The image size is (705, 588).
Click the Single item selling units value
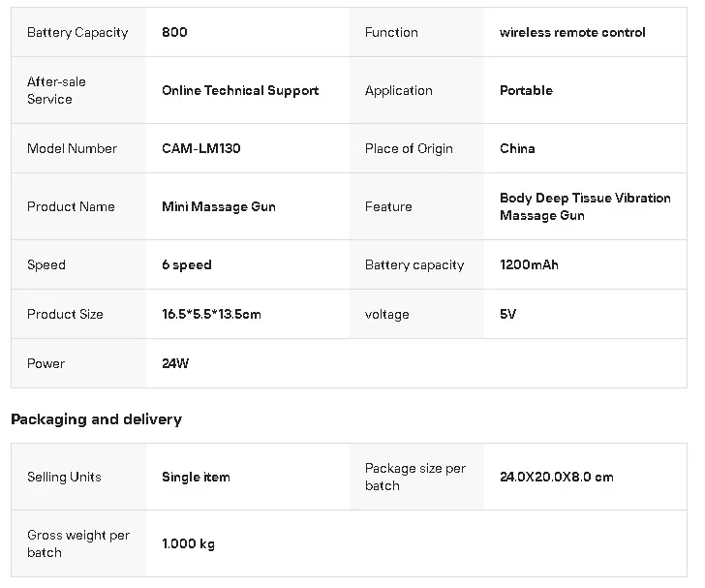coord(196,477)
